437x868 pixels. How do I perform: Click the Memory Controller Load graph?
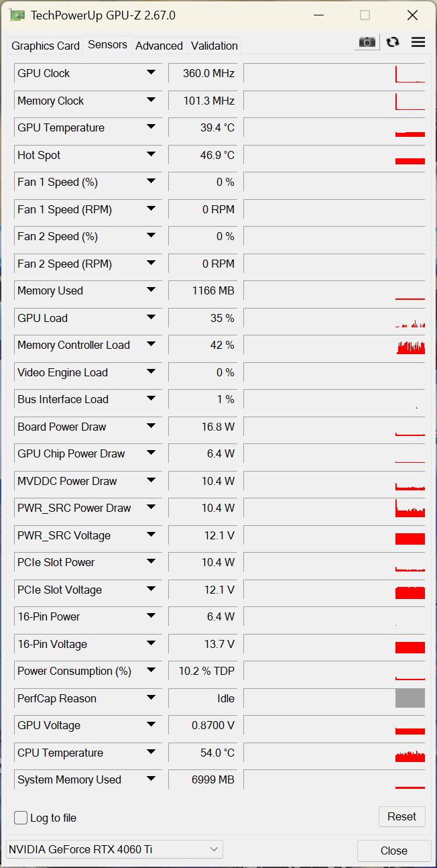pos(334,345)
